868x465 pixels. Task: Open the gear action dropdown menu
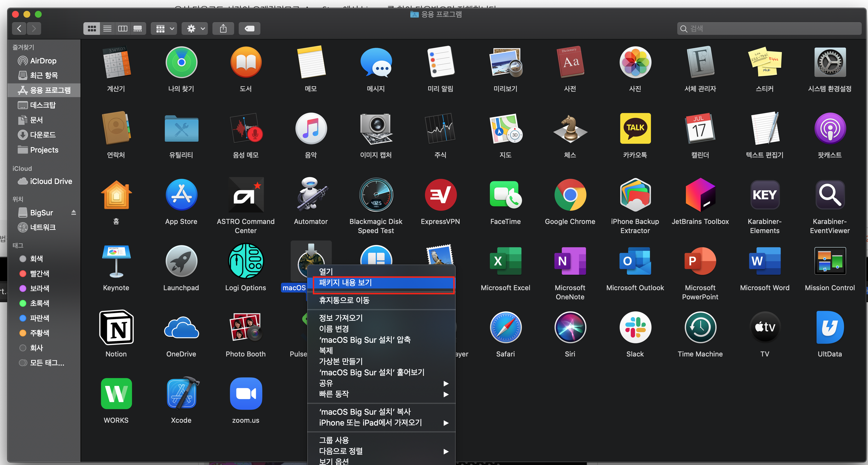[195, 29]
